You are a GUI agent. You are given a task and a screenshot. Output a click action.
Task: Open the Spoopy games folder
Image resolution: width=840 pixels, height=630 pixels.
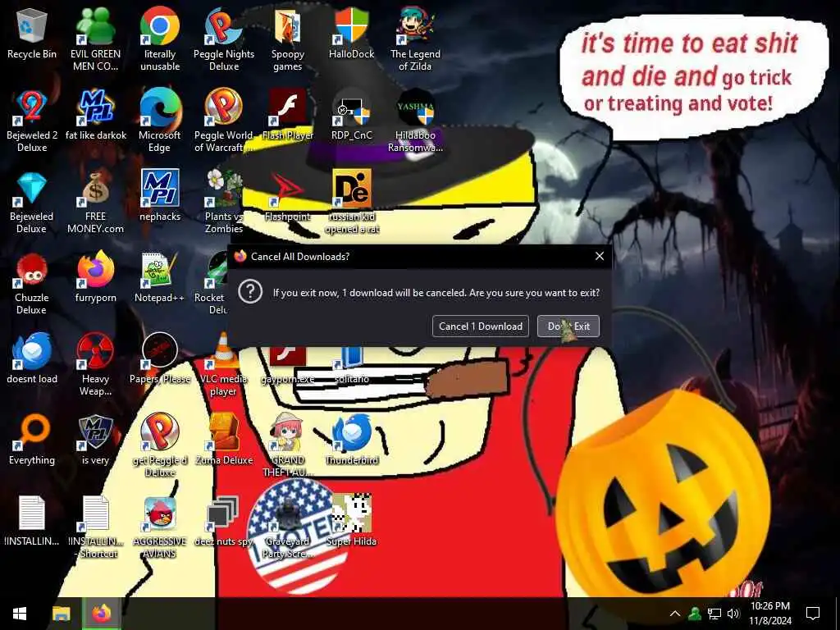click(288, 40)
